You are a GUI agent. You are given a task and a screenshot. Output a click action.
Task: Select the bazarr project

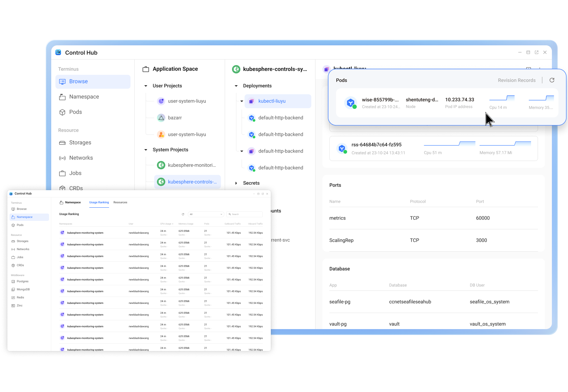coord(175,118)
